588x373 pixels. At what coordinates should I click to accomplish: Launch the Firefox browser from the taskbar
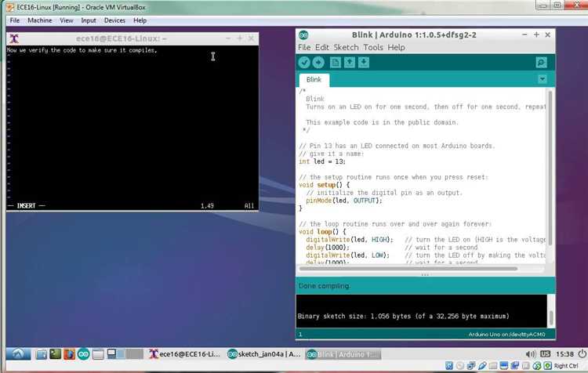(x=69, y=354)
